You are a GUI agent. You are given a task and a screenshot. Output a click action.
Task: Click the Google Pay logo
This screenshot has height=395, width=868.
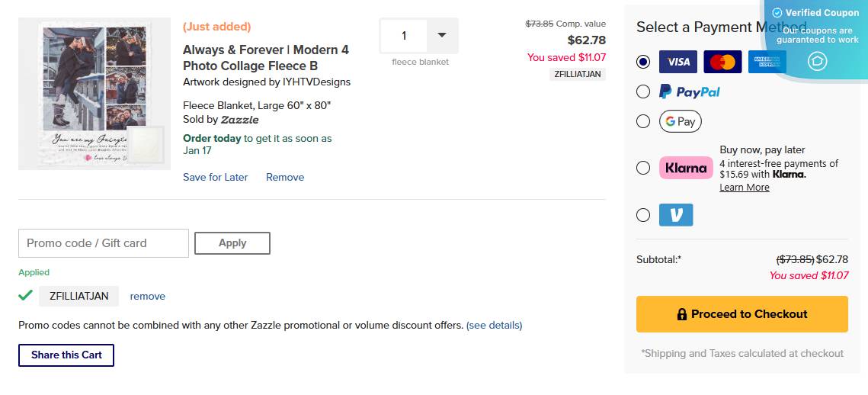[x=680, y=121]
